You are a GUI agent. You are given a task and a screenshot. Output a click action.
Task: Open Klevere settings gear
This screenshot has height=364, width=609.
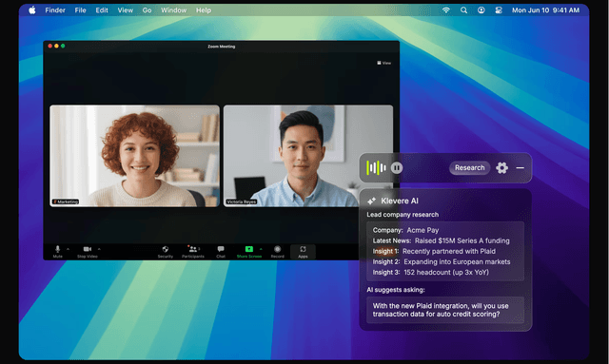[501, 167]
